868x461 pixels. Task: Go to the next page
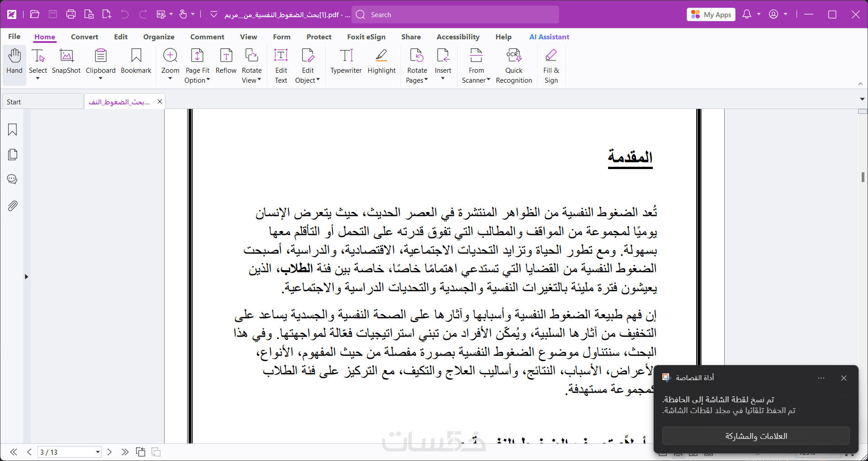click(x=109, y=452)
